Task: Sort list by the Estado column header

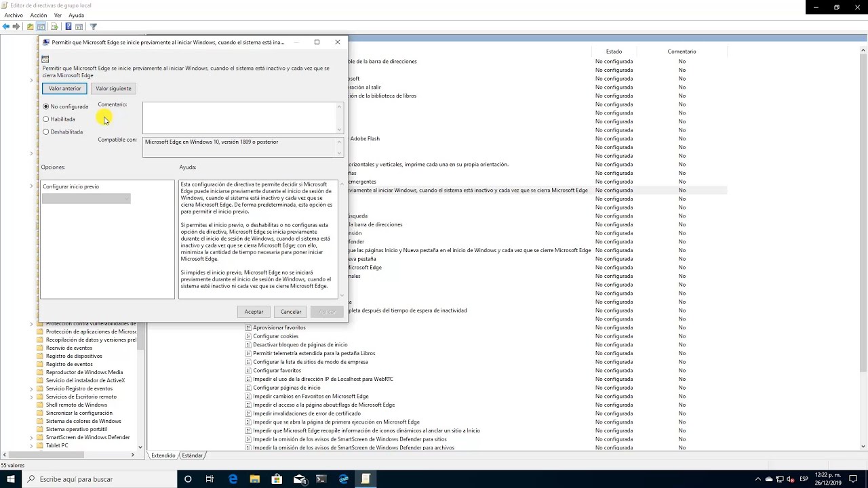Action: pyautogui.click(x=614, y=52)
